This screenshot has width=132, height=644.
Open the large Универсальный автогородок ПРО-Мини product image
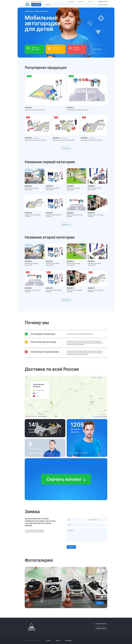click(x=87, y=89)
